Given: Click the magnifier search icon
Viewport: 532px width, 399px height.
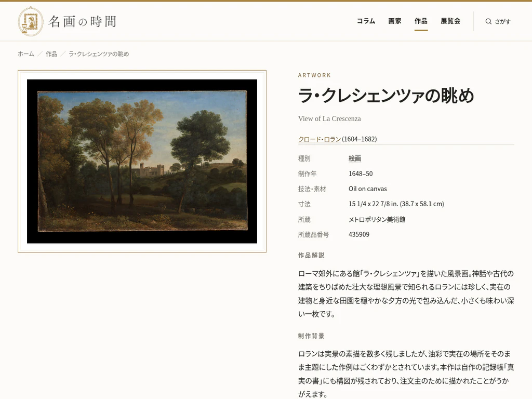Looking at the screenshot, I should pos(488,21).
